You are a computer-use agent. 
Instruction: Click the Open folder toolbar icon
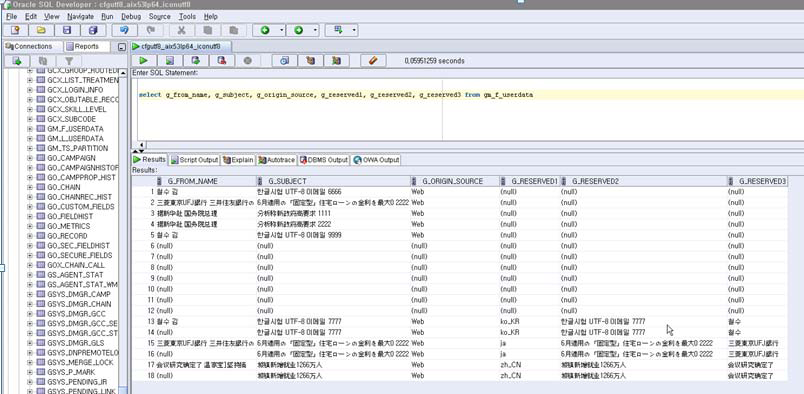tap(41, 30)
